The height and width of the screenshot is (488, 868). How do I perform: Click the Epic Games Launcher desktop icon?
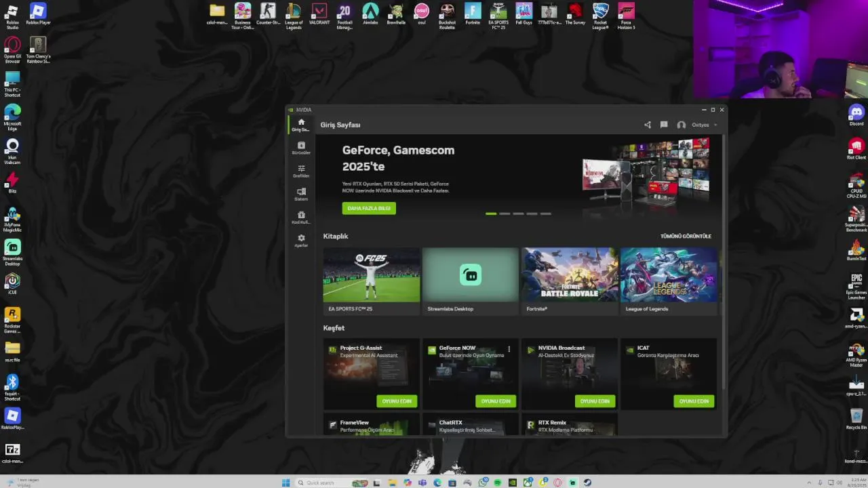click(856, 286)
